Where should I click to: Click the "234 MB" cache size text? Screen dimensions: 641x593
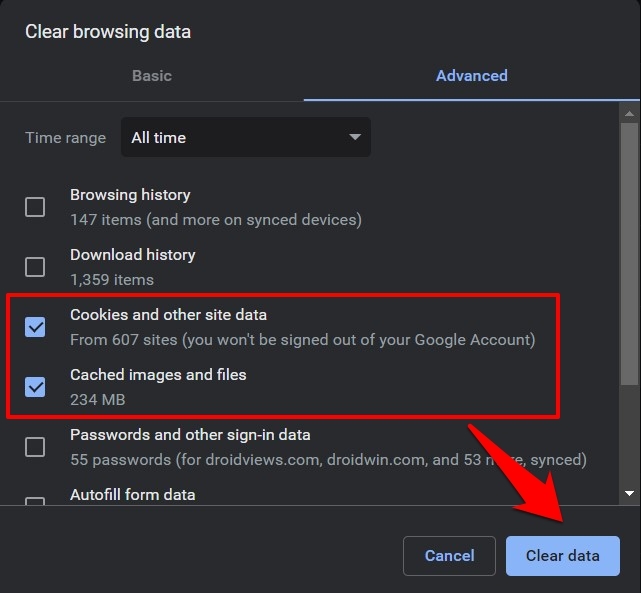(98, 400)
